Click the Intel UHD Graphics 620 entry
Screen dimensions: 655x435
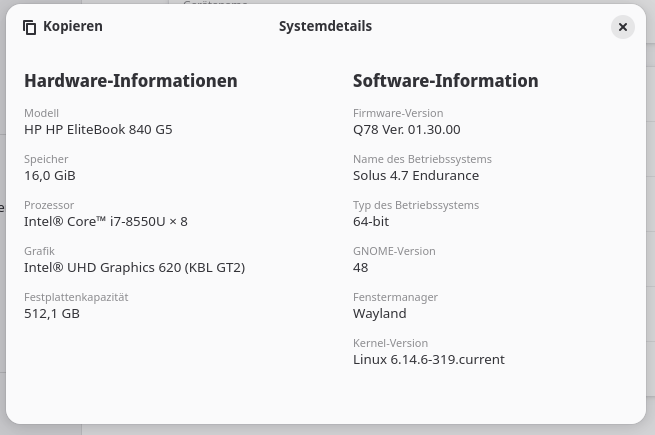click(x=134, y=267)
